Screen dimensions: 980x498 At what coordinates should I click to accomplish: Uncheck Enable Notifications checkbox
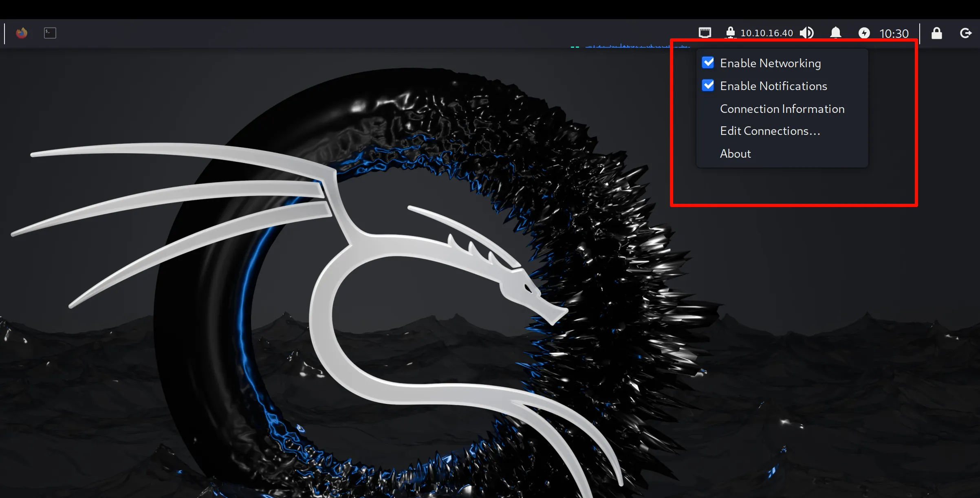click(x=708, y=86)
